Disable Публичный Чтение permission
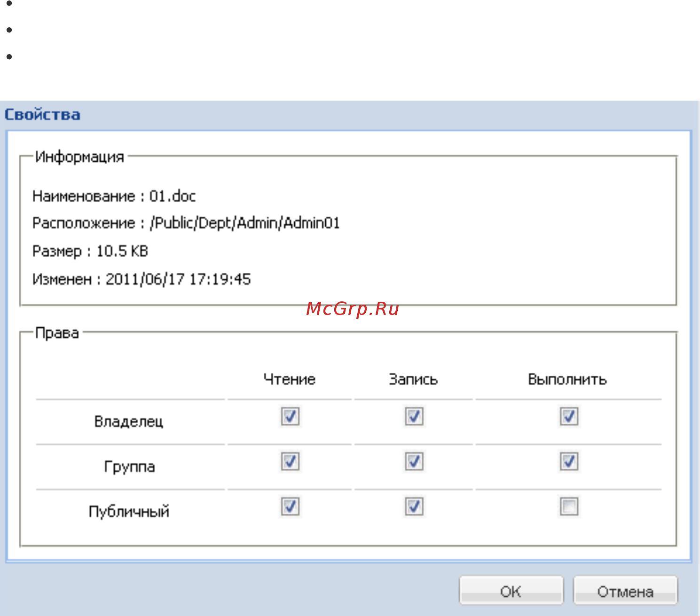Viewport: 700px width, 616px height. 290,506
